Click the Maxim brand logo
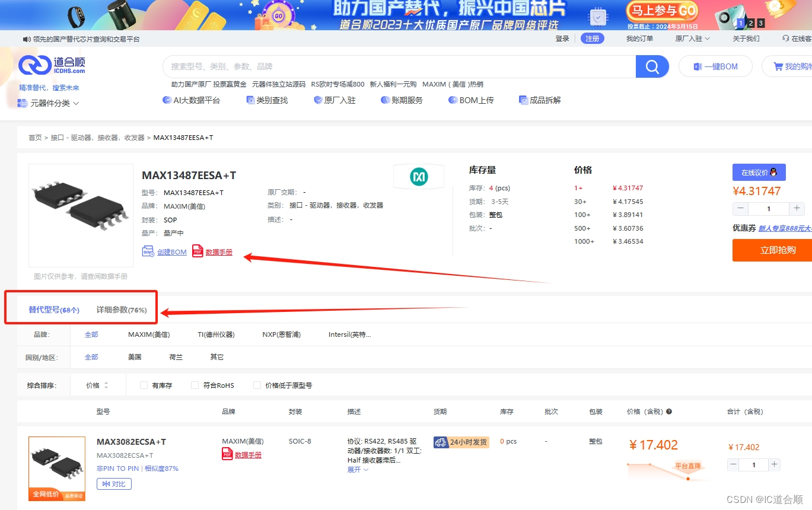This screenshot has width=812, height=510. (x=419, y=176)
